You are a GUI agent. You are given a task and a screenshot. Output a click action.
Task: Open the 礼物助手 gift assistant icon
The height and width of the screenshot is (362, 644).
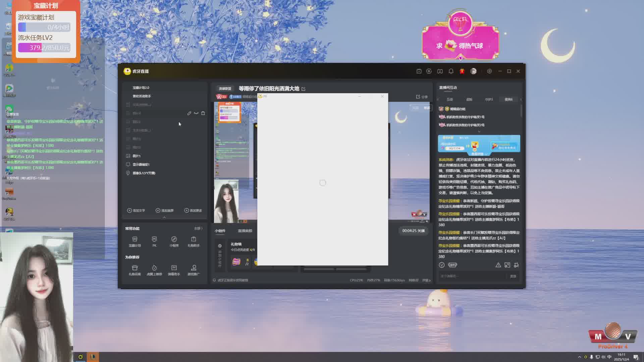click(x=194, y=241)
